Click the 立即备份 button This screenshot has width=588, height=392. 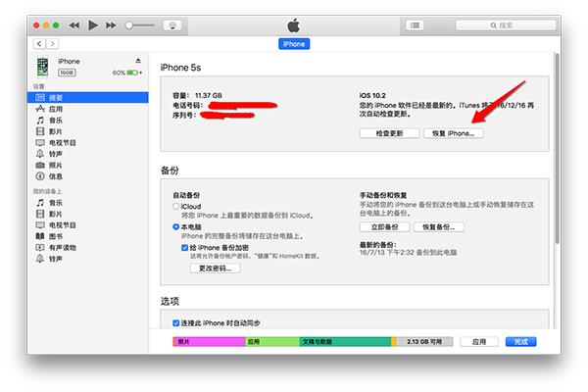tap(385, 227)
